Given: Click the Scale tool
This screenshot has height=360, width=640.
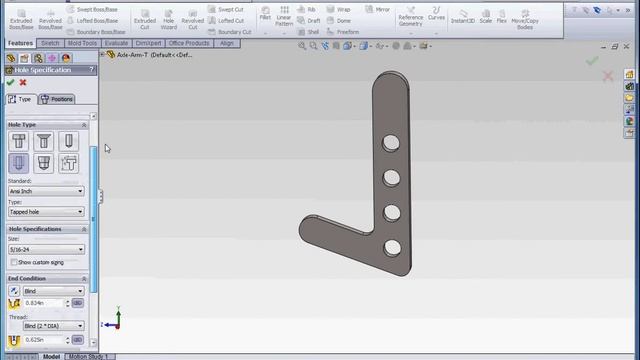Looking at the screenshot, I should click(x=486, y=16).
